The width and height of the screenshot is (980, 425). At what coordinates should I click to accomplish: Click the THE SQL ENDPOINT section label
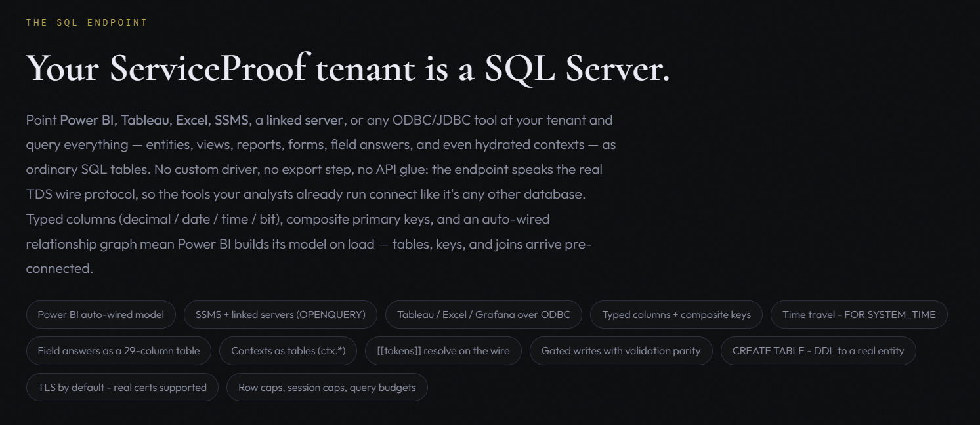[87, 22]
